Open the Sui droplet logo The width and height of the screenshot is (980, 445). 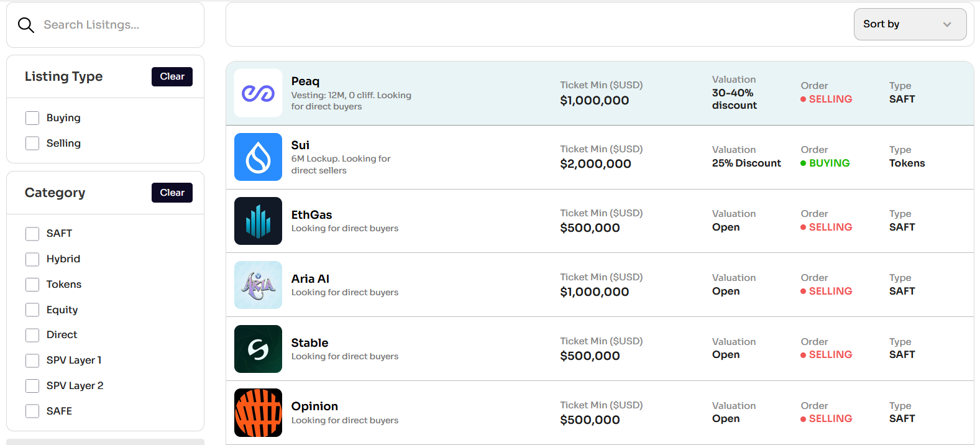pyautogui.click(x=258, y=157)
